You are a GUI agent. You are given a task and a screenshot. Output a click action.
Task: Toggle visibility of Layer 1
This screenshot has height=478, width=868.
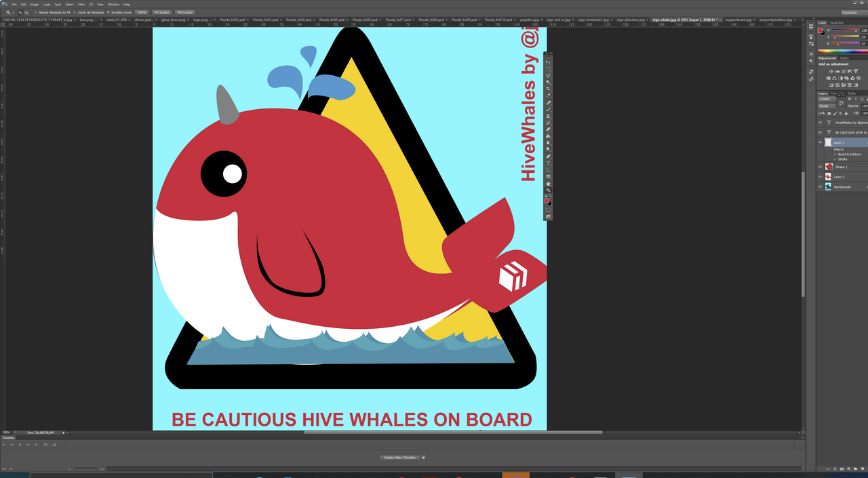(x=820, y=142)
